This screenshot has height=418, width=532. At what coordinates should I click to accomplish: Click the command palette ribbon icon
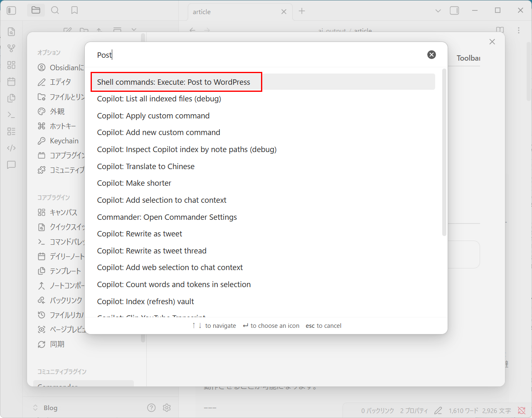tap(12, 115)
